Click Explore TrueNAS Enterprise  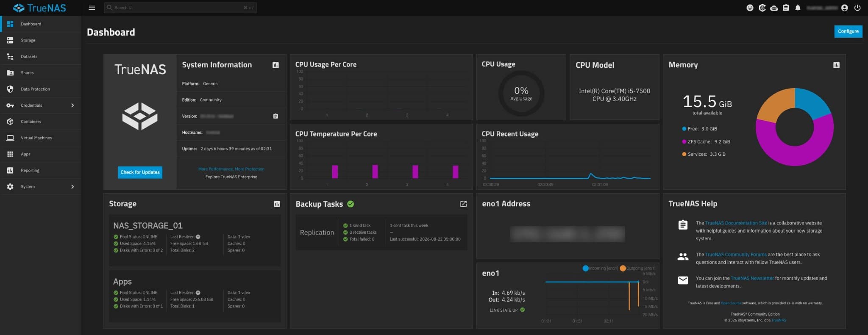[231, 177]
